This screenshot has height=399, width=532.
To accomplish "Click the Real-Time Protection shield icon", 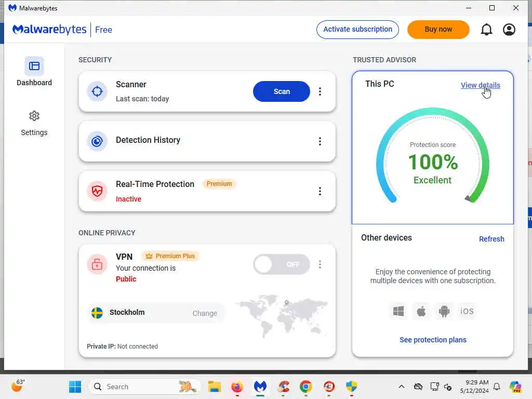I will tap(97, 191).
